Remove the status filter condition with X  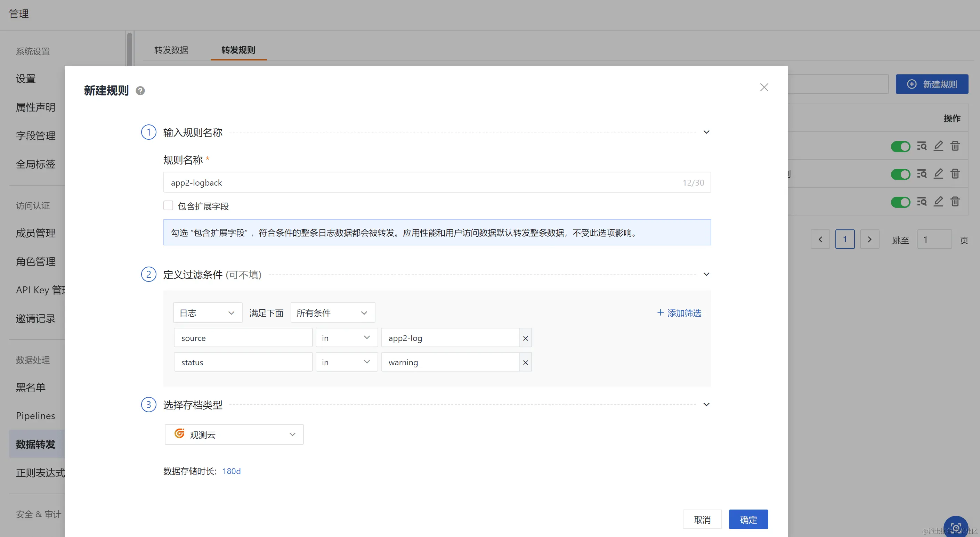(525, 363)
